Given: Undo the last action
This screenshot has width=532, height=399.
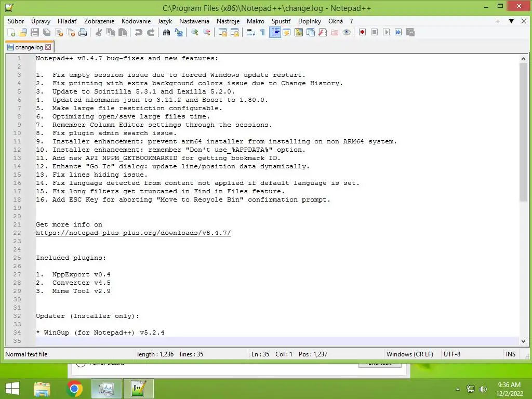Looking at the screenshot, I should pos(138,32).
